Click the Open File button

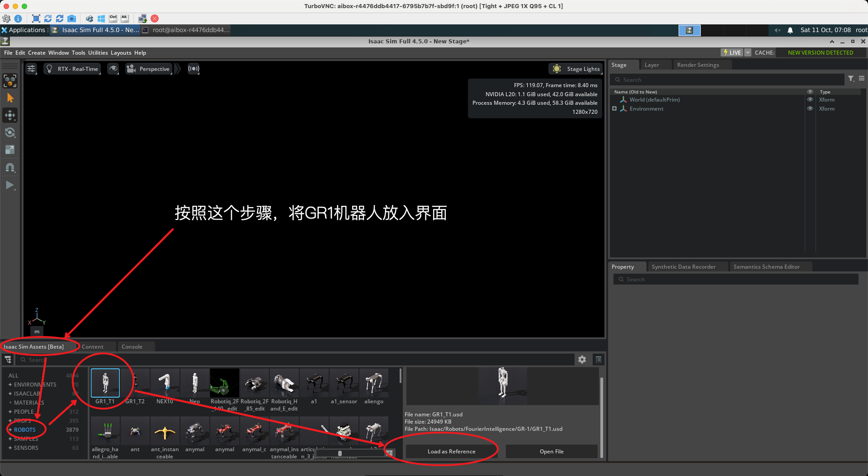(551, 451)
